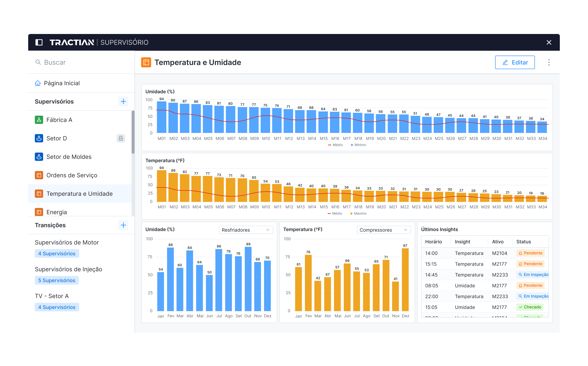Toggle the sidebar panel icon
588x366 pixels.
point(39,42)
